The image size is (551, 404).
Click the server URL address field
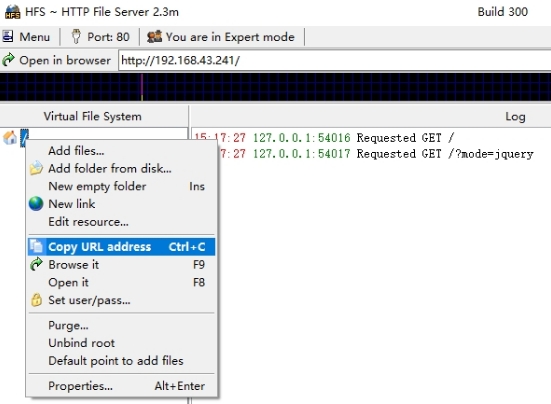point(335,60)
